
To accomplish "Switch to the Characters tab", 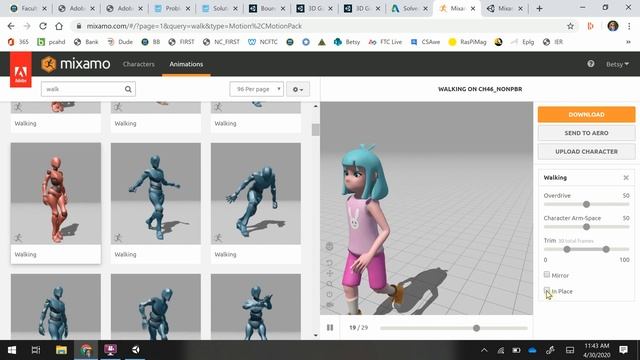I will click(139, 64).
